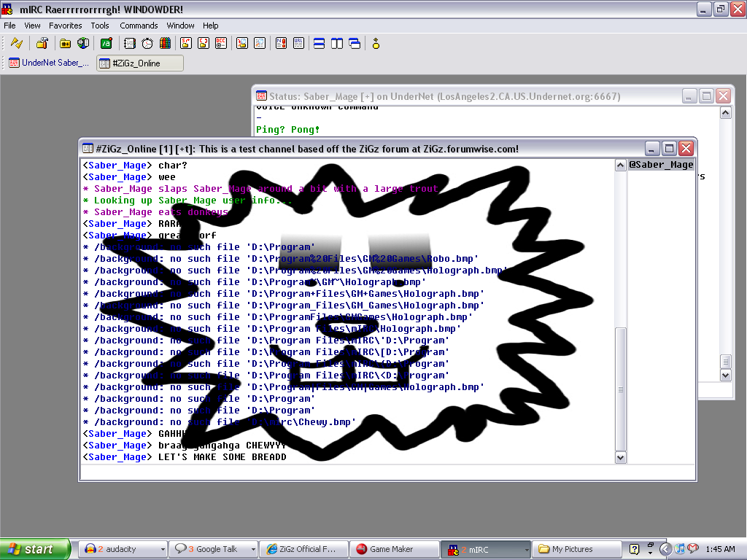
Task: Open DCC Options icon
Action: pos(221,43)
